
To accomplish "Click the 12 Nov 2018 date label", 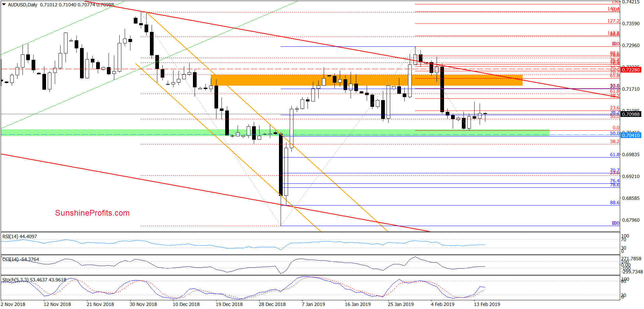I will 57,304.
